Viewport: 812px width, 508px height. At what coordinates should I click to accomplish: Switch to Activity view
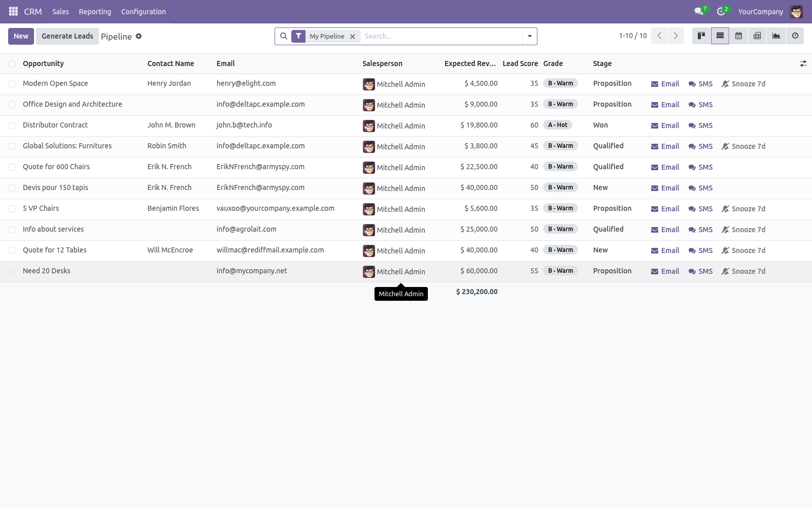coord(795,36)
